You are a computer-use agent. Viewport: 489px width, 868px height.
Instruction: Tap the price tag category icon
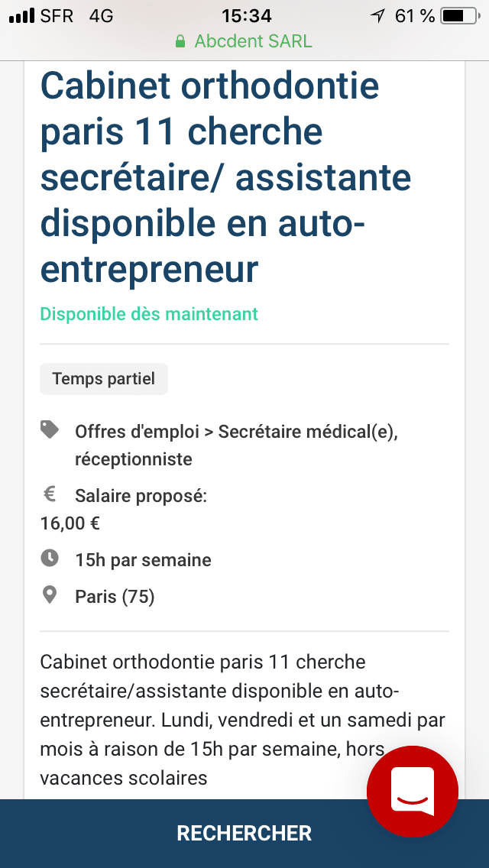[x=50, y=430]
